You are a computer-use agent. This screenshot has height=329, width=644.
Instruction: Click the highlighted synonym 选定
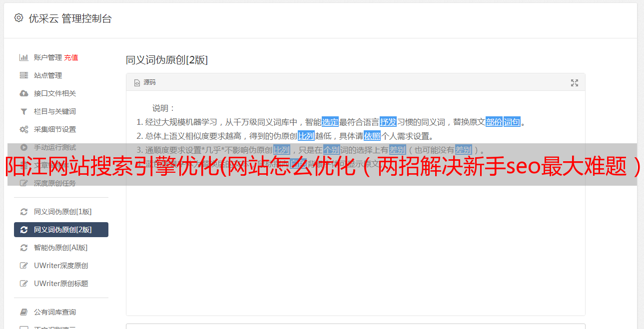tap(330, 122)
